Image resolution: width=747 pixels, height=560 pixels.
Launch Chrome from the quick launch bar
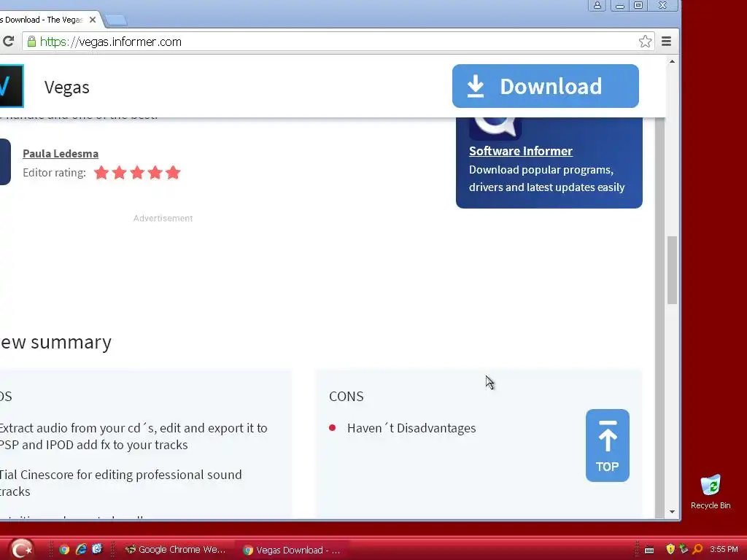click(x=64, y=550)
